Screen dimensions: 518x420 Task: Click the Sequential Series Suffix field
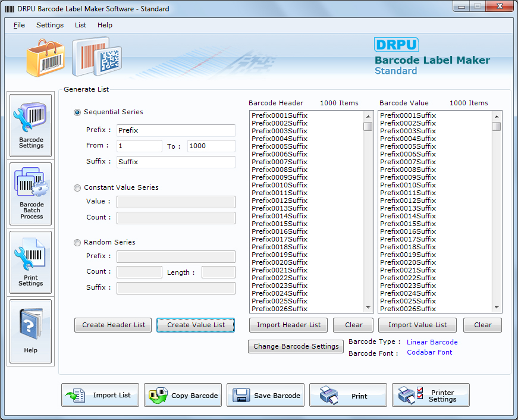[x=176, y=162]
